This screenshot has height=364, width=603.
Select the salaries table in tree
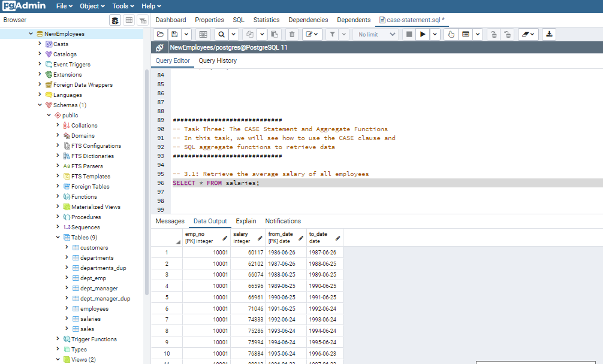point(90,319)
